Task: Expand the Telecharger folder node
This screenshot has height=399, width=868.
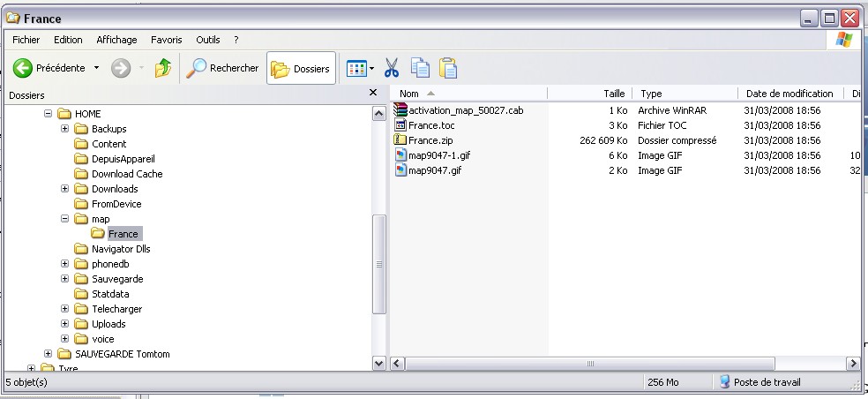Action: 64,309
